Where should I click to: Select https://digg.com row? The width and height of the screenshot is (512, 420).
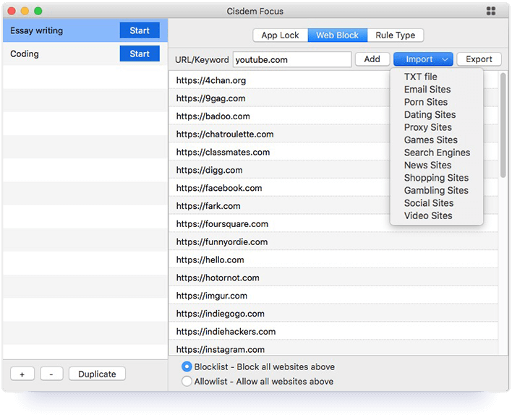coord(333,170)
